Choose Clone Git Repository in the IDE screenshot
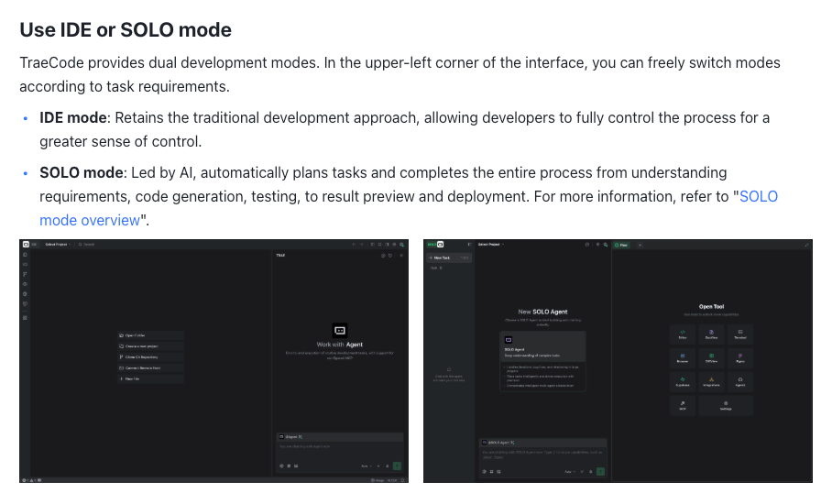Image resolution: width=832 pixels, height=504 pixels. coord(150,357)
